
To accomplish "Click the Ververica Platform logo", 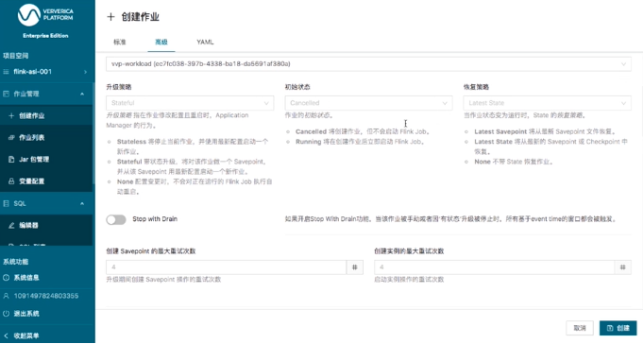I will pos(45,15).
